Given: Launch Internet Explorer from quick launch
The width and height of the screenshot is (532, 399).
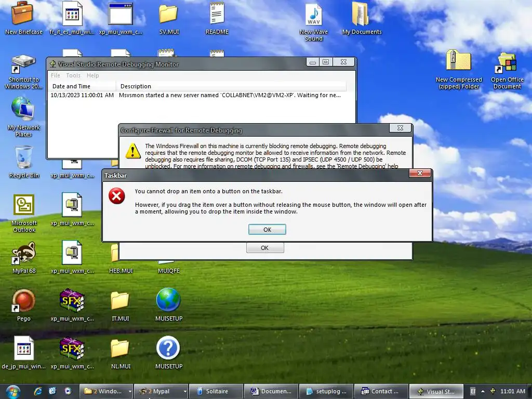Looking at the screenshot, I should (38, 391).
